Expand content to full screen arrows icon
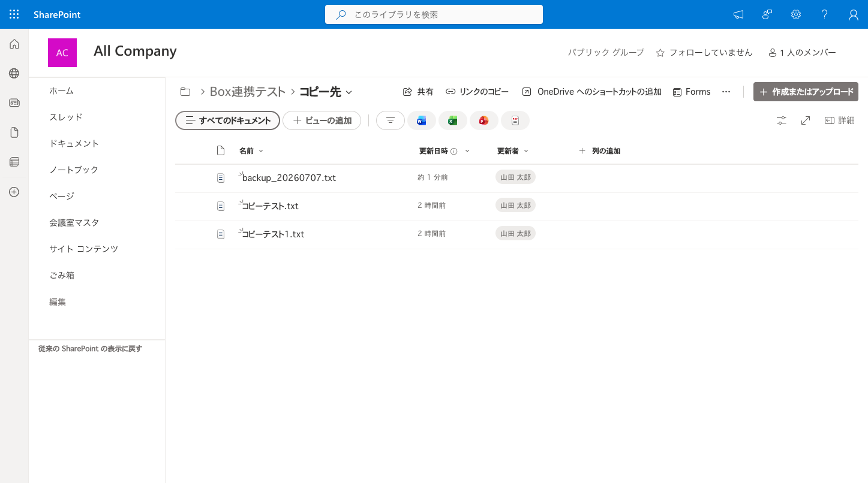 (806, 120)
